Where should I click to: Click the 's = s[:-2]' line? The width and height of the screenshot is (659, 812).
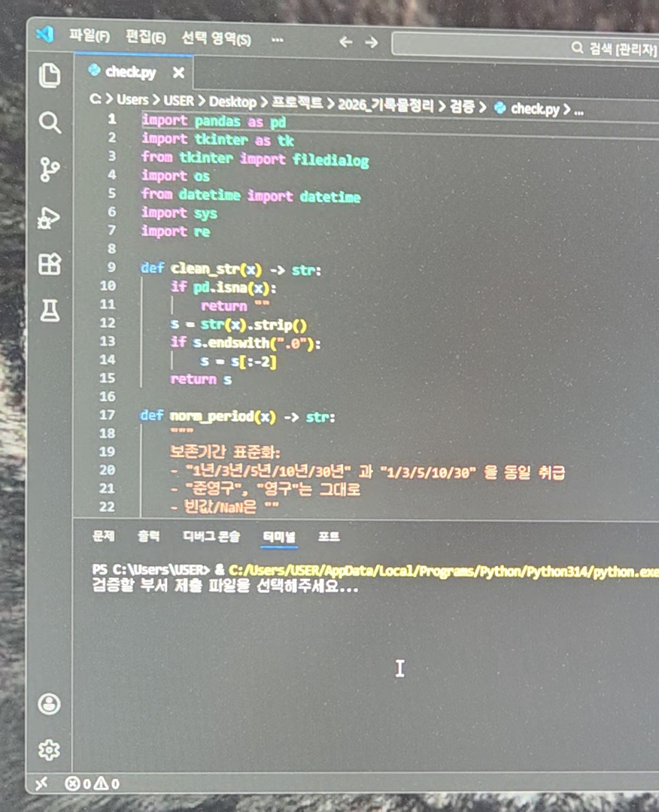(238, 361)
